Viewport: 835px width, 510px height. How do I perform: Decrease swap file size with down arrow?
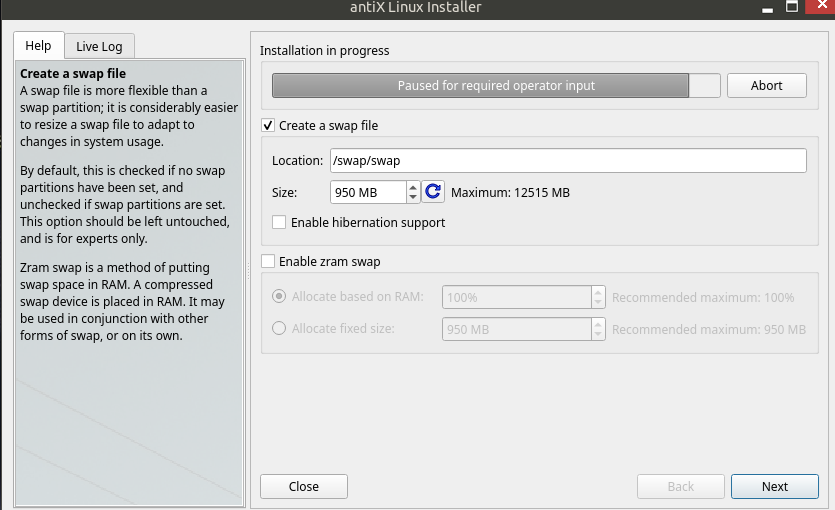(413, 198)
